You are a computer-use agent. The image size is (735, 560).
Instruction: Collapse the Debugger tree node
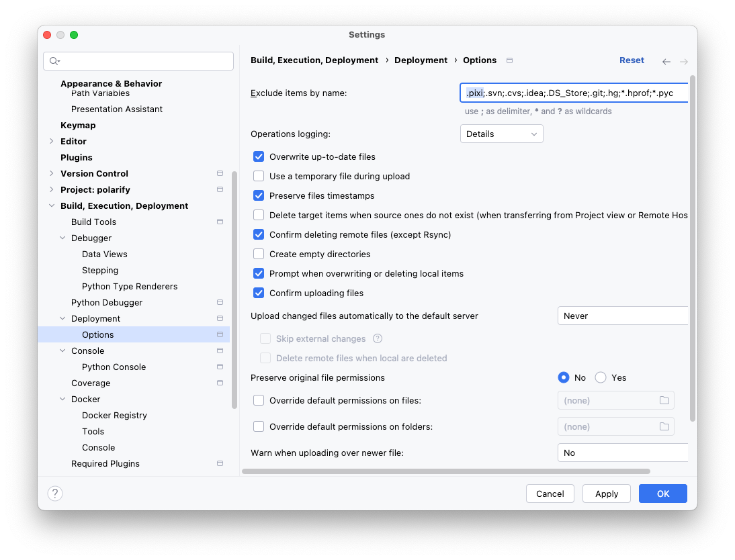click(x=62, y=238)
